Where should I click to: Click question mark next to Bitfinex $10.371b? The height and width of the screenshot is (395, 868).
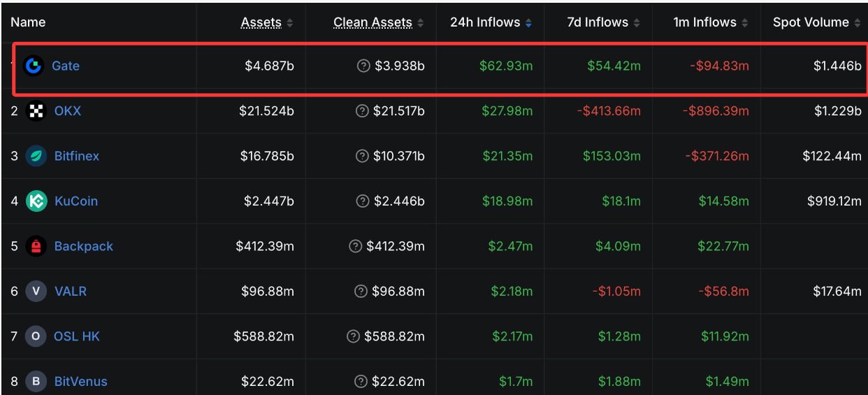point(362,156)
